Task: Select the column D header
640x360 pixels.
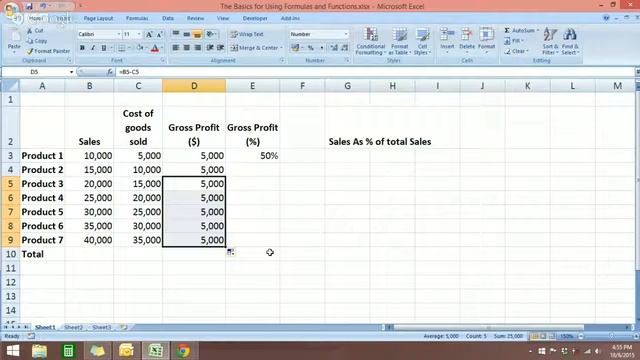Action: [194, 86]
